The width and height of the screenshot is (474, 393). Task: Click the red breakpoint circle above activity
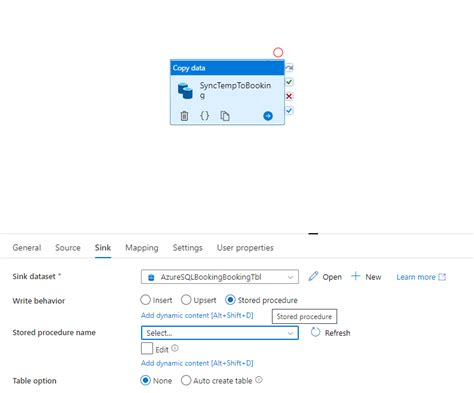(x=278, y=52)
